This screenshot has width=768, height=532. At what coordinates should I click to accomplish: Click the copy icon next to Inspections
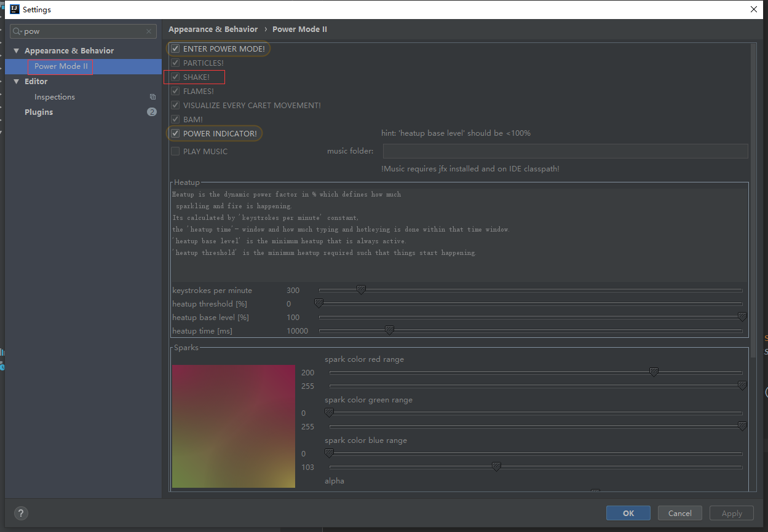tap(152, 96)
